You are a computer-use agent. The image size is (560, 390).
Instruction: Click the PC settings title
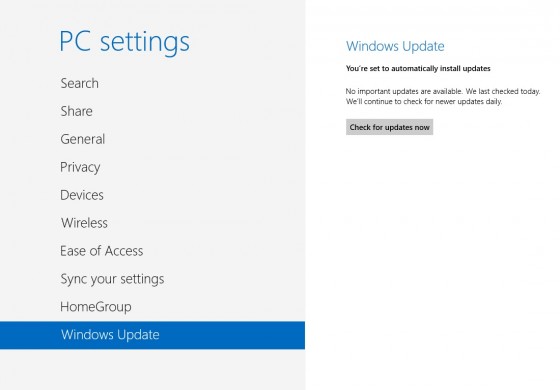[x=124, y=42]
